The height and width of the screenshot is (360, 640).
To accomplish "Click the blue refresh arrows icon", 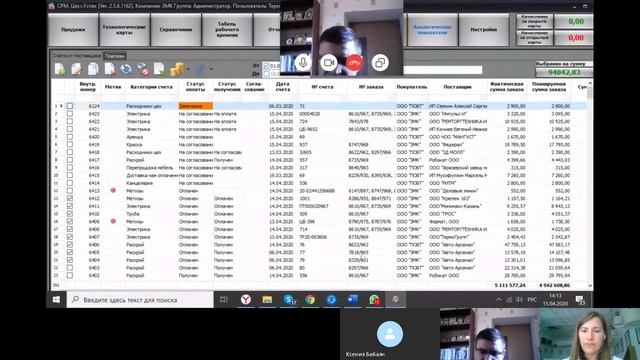I will pyautogui.click(x=126, y=69).
